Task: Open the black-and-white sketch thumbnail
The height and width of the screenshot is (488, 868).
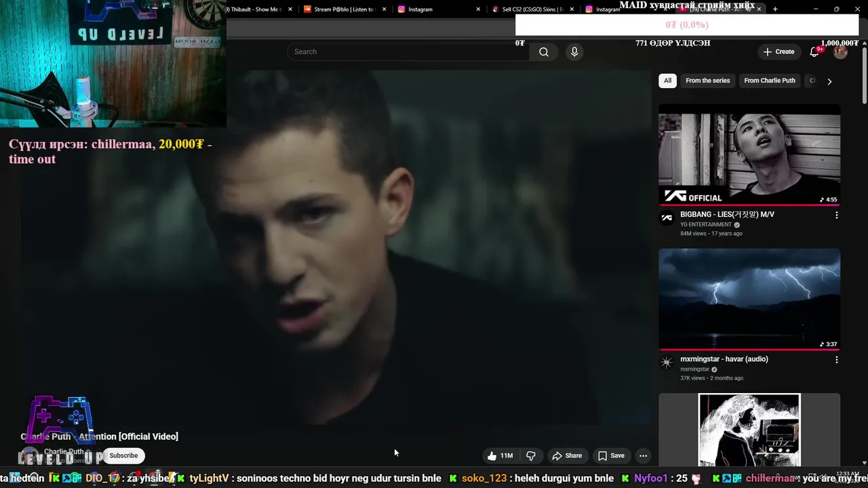Action: click(749, 430)
